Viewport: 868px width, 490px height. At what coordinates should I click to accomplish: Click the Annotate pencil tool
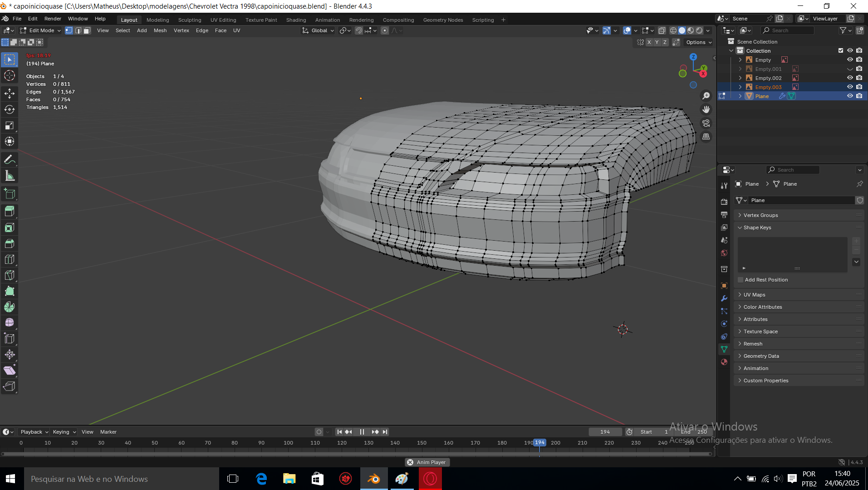tap(10, 160)
